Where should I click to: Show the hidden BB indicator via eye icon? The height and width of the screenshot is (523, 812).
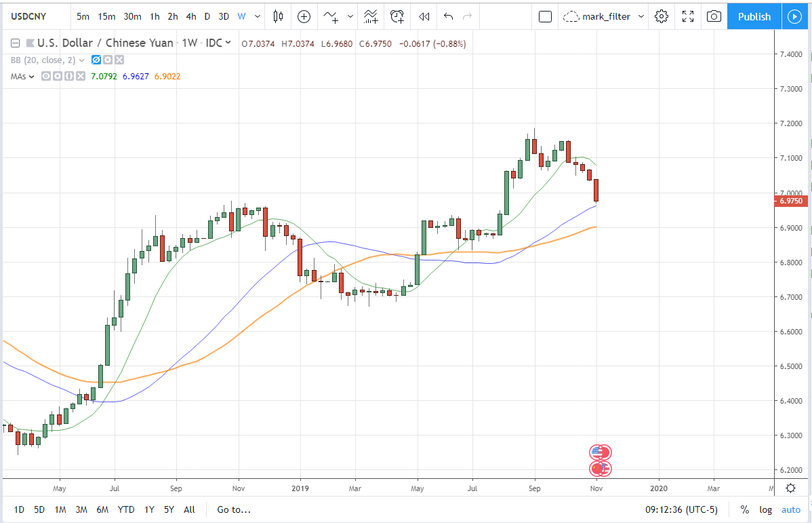click(x=96, y=60)
